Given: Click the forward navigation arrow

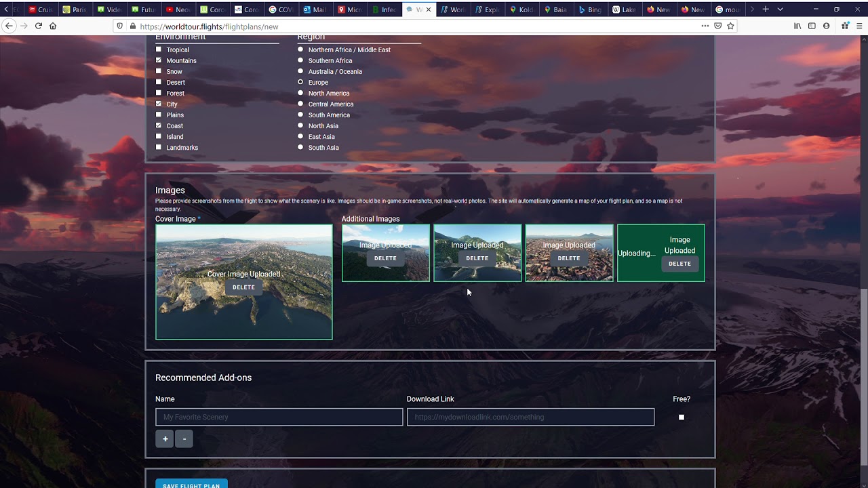Looking at the screenshot, I should (x=24, y=26).
